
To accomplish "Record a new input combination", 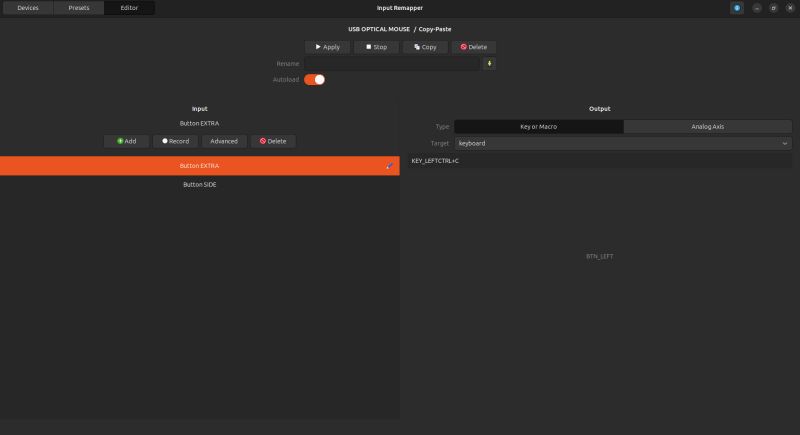I will click(x=175, y=141).
